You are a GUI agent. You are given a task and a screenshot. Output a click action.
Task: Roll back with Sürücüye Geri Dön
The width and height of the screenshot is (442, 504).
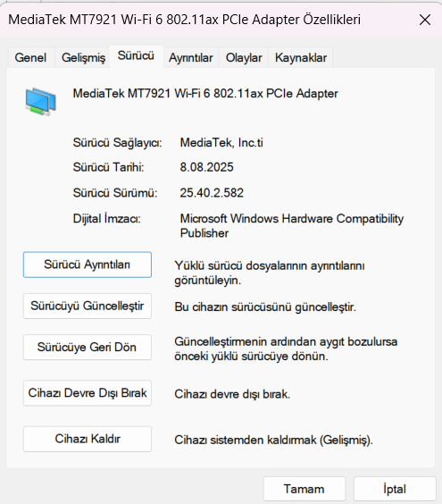click(x=88, y=347)
